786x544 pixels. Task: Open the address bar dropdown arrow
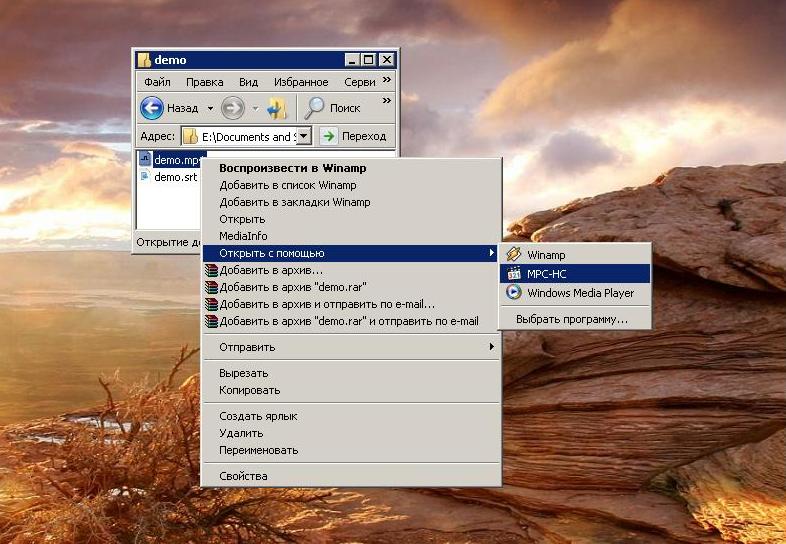304,136
